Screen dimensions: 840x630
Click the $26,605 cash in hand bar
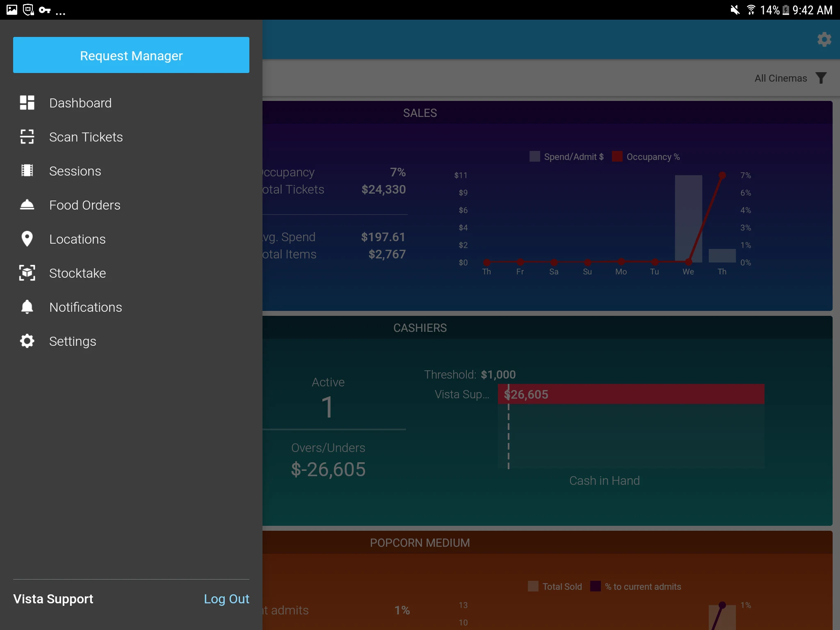click(x=631, y=394)
